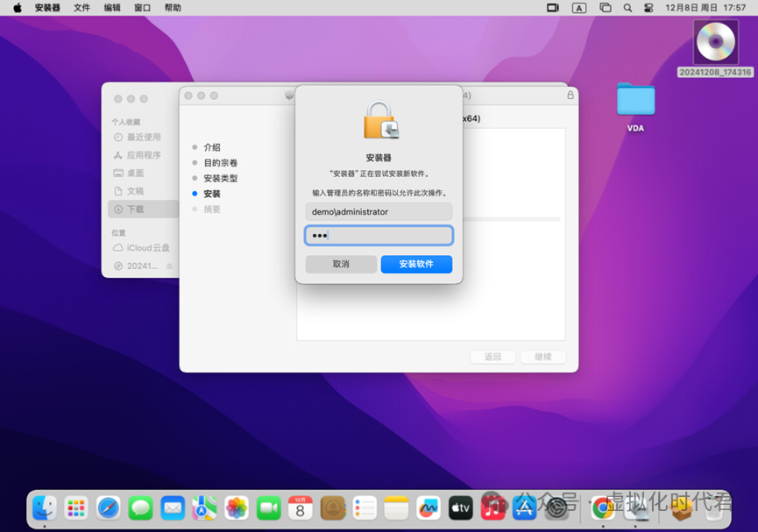
Task: Click the 介绍 step in installer sidebar
Action: [x=212, y=147]
